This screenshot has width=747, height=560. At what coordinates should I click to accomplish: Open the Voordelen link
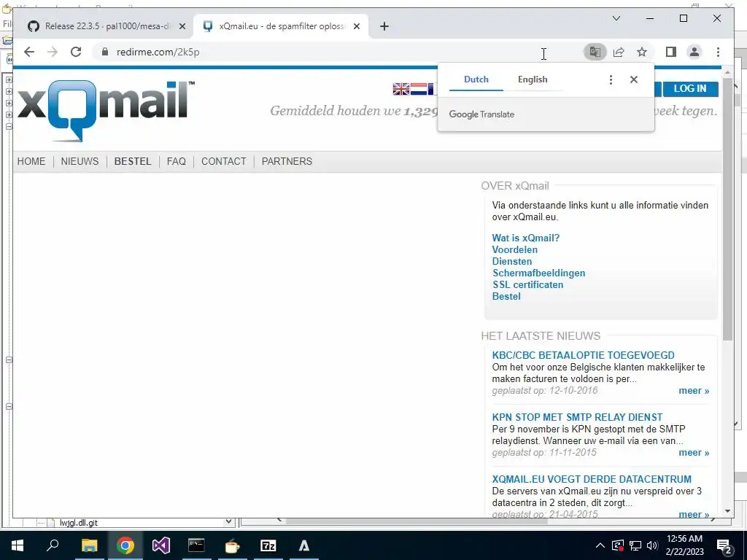[x=514, y=249]
